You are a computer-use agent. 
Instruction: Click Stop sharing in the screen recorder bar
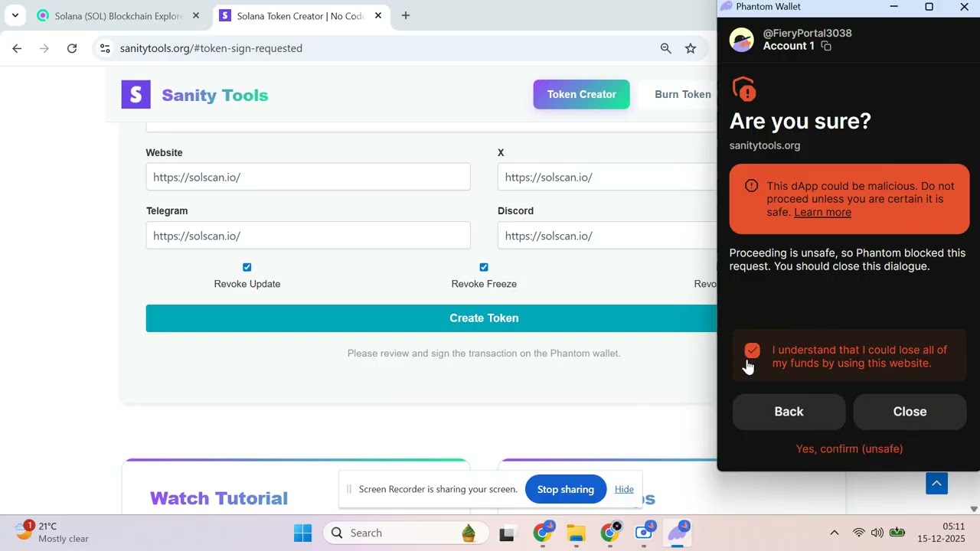566,490
